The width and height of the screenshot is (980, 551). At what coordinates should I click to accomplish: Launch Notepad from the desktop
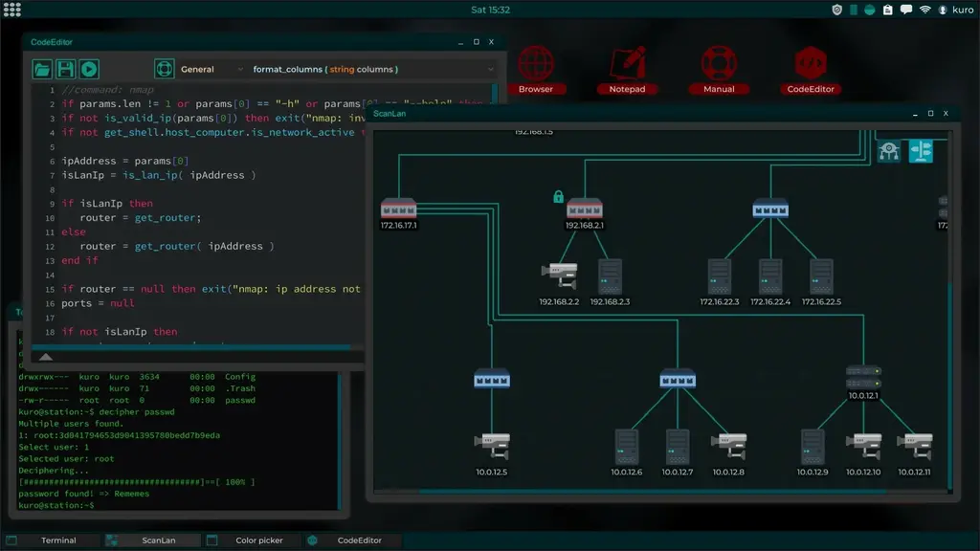(627, 68)
